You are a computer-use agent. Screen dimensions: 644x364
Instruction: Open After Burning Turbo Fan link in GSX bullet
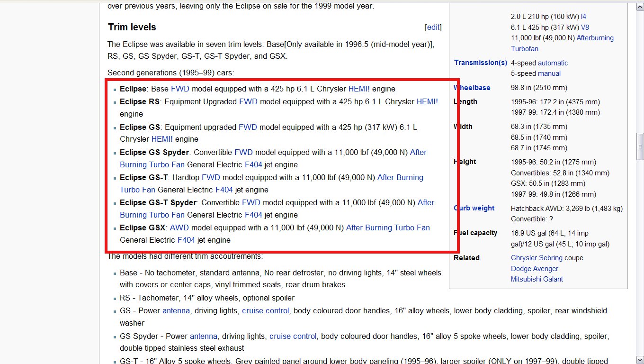[388, 227]
